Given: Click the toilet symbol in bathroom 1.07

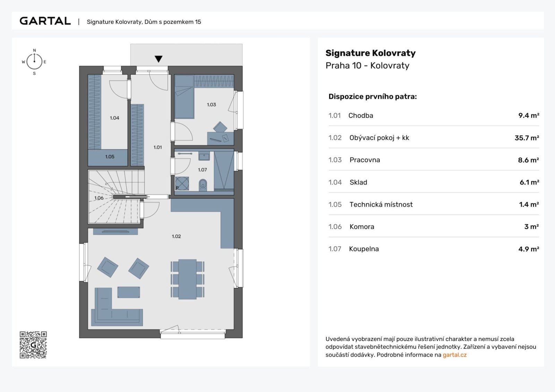Looking at the screenshot, I should pos(203,185).
